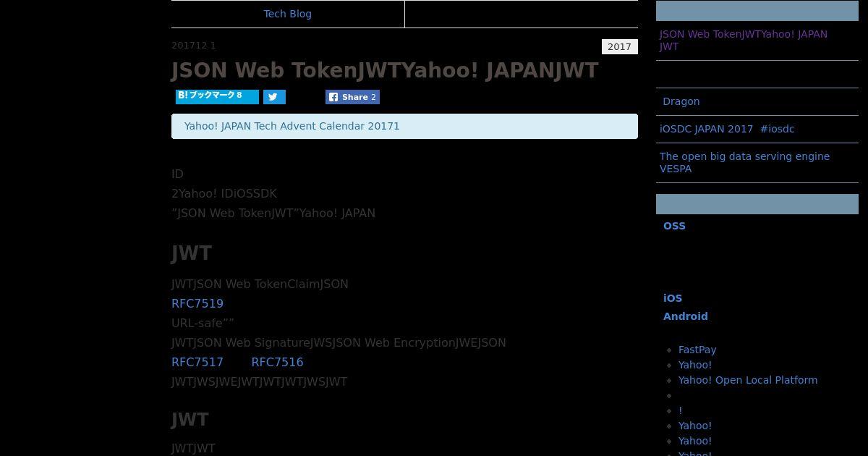The image size is (868, 456).
Task: Select the OSS category
Action: [x=674, y=226]
